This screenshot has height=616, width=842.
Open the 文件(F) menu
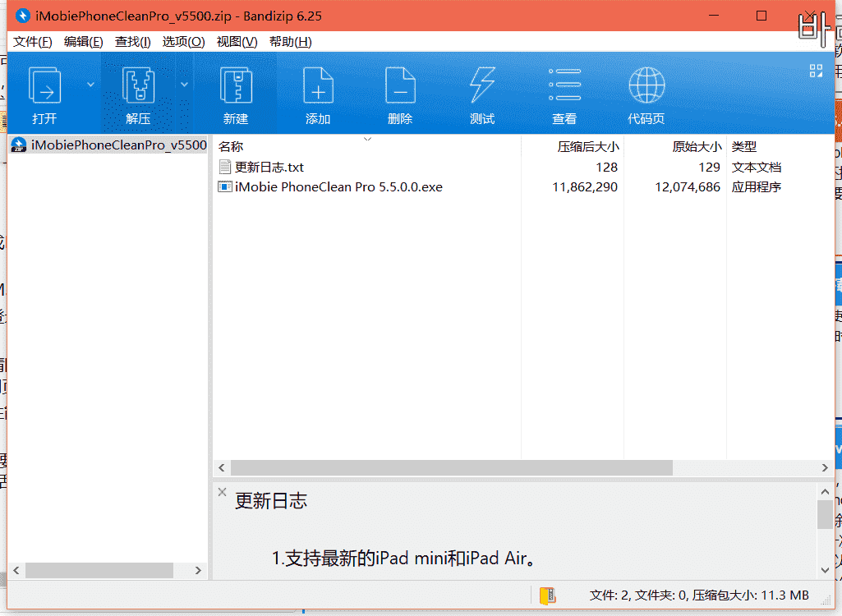pos(32,42)
